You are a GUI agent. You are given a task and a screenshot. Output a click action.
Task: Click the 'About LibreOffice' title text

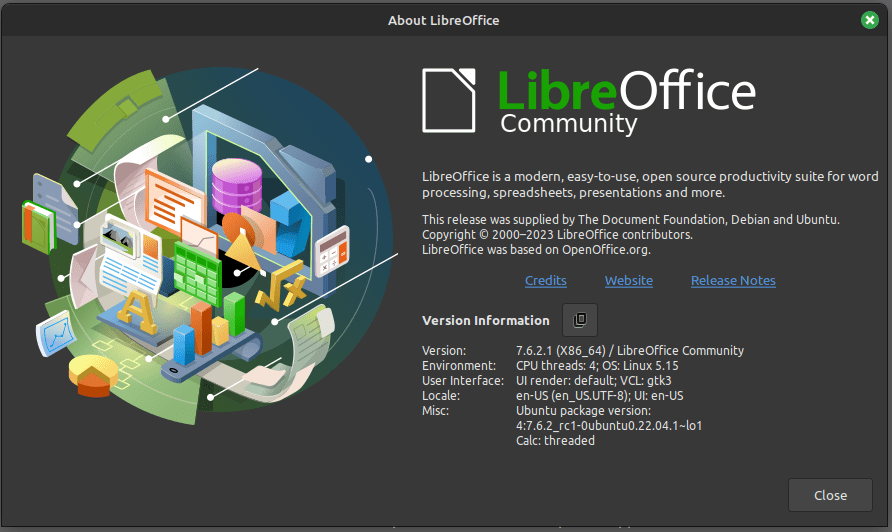pos(444,20)
